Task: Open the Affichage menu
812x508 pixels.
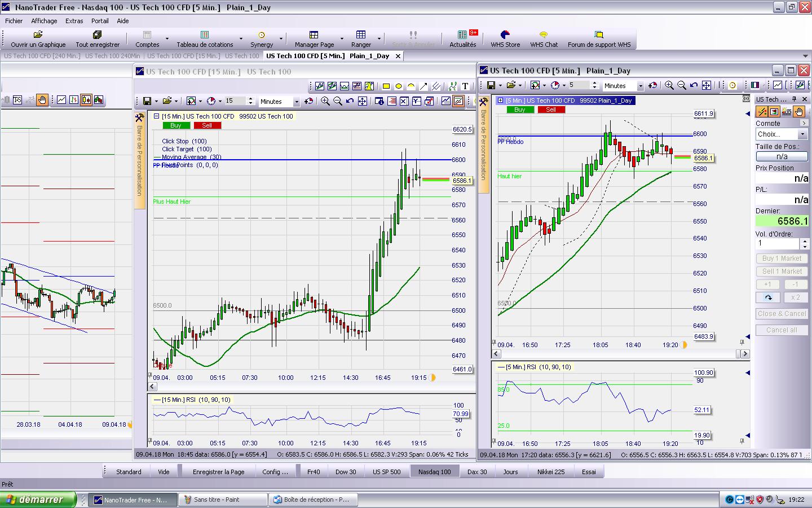Action: pyautogui.click(x=44, y=21)
